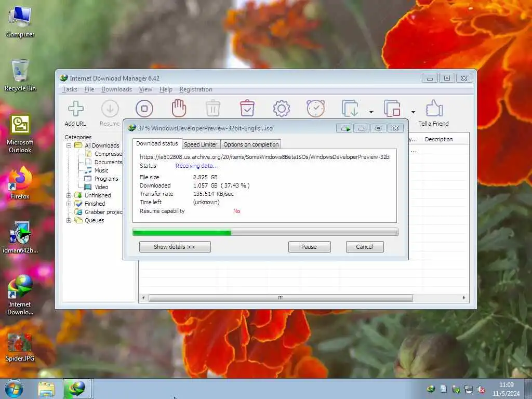The image size is (532, 399).
Task: Open the Tasks menu
Action: [x=70, y=89]
